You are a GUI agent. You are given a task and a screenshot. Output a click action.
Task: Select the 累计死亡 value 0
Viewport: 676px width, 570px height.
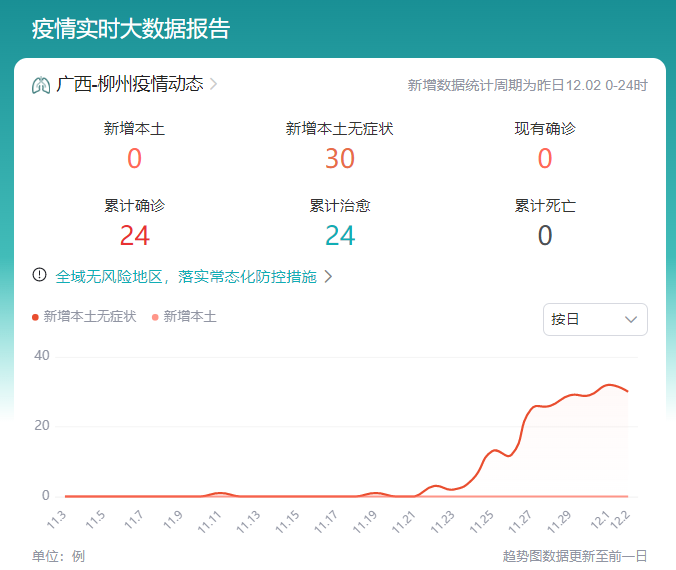click(x=545, y=235)
